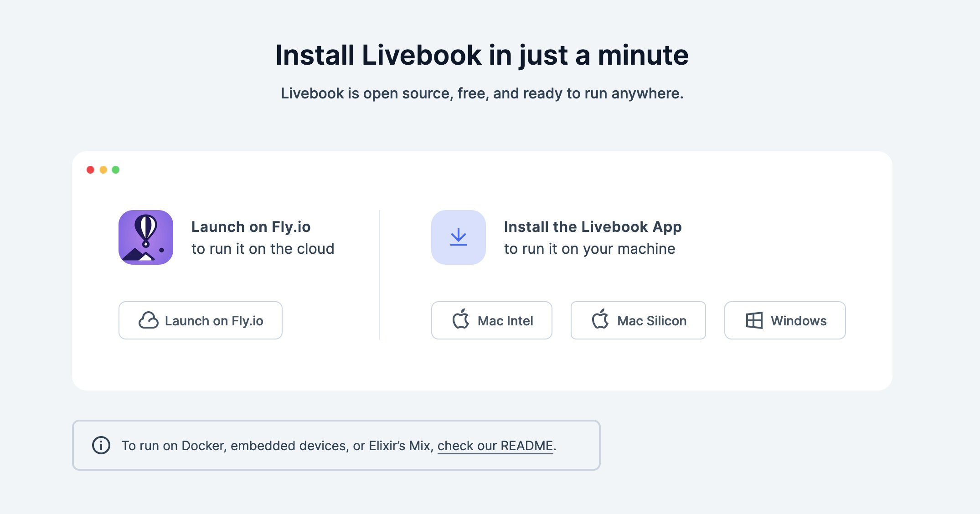The width and height of the screenshot is (980, 514).
Task: Download Livebook for Windows
Action: click(784, 320)
